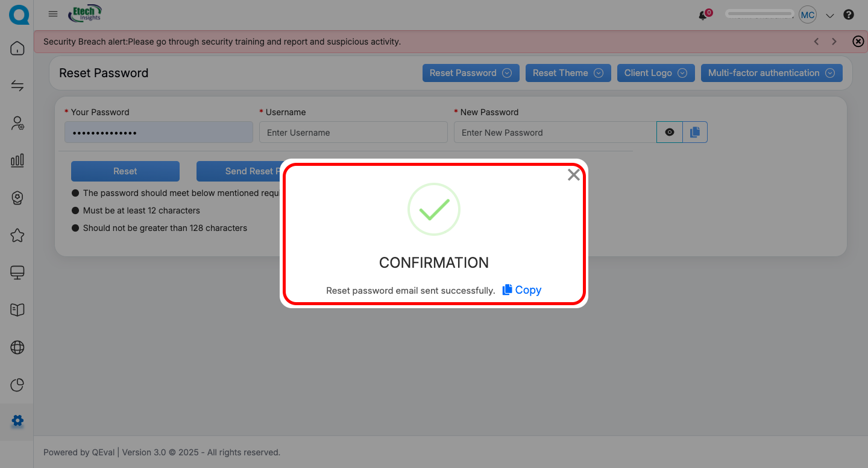868x468 pixels.
Task: Open the globe icon in sidebar
Action: point(17,347)
